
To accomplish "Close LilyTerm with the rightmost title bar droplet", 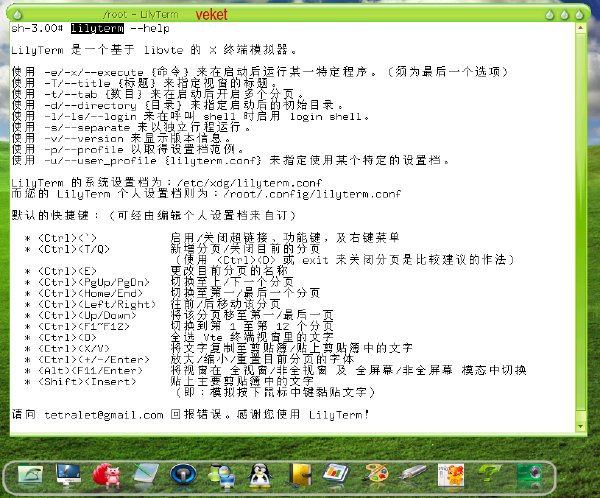I will pyautogui.click(x=579, y=15).
